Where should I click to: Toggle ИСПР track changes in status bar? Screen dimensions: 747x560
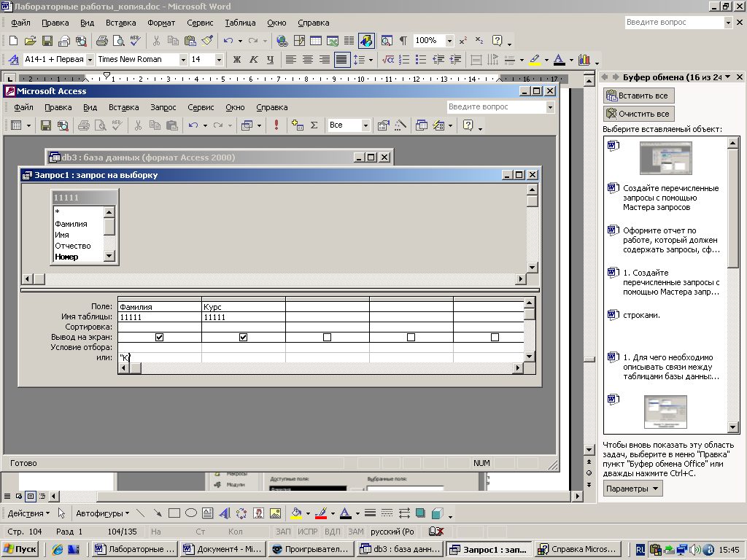(x=307, y=532)
